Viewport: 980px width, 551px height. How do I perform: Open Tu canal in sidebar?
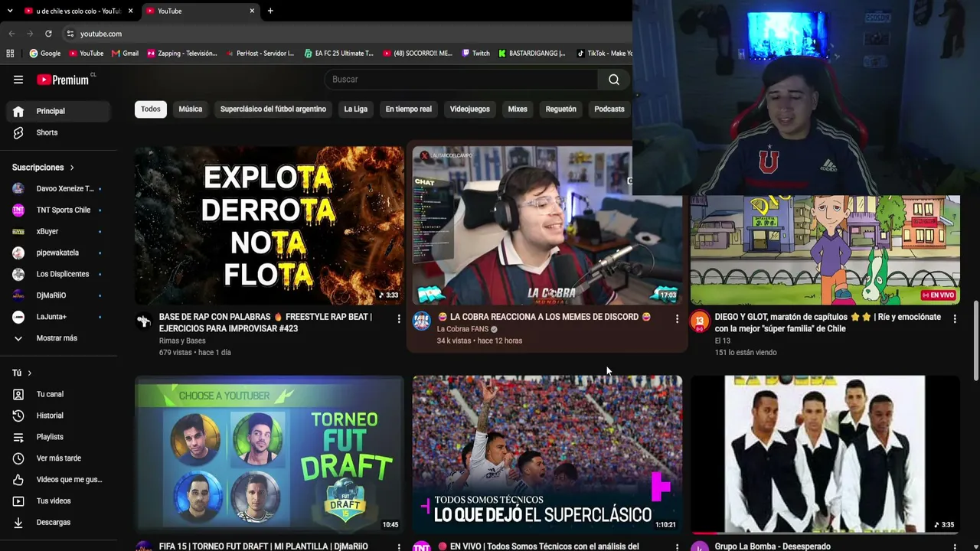(58, 394)
